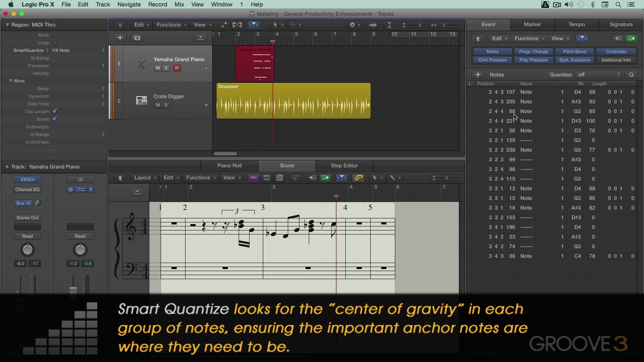Open Tracks area settings gear menu
Screen dimensions: 644x362
(355, 25)
